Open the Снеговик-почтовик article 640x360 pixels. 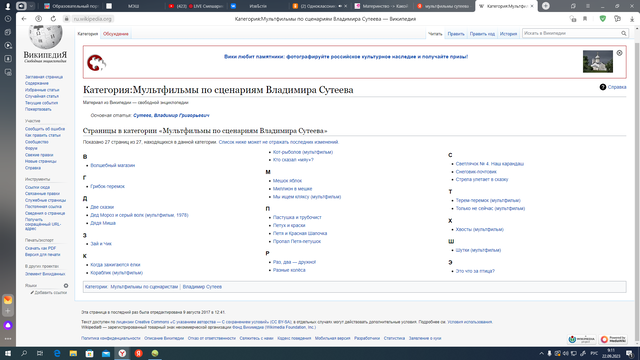point(476,171)
